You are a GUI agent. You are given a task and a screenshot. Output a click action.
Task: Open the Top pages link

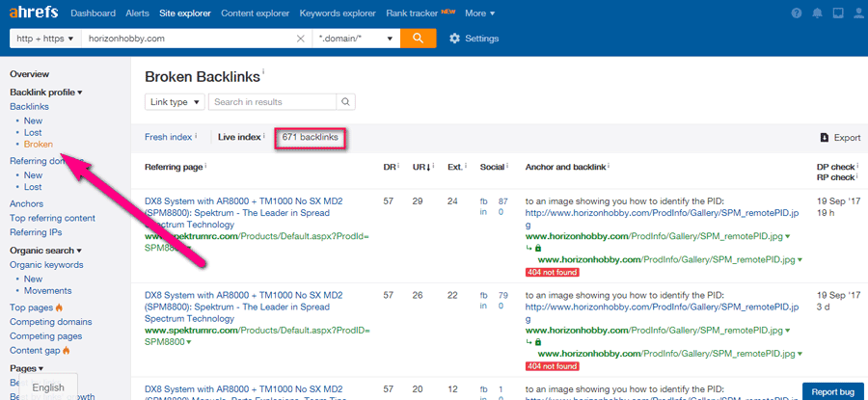32,307
